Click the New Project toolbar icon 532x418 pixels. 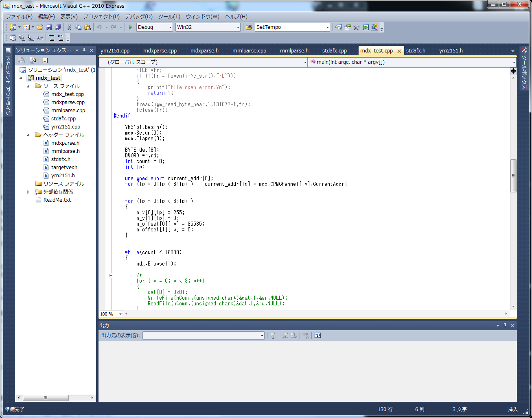click(13, 27)
